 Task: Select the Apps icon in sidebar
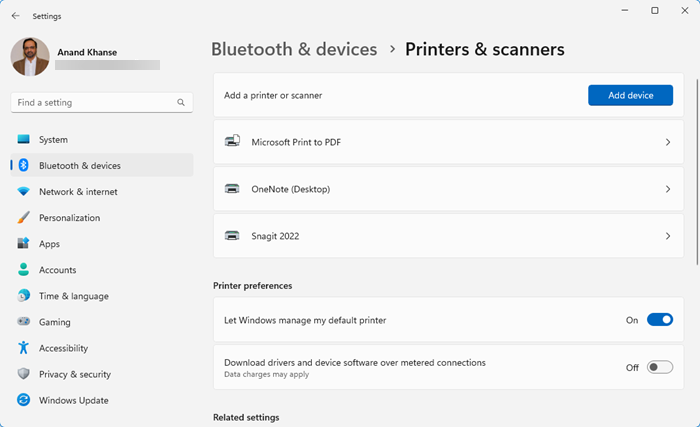[x=23, y=244]
